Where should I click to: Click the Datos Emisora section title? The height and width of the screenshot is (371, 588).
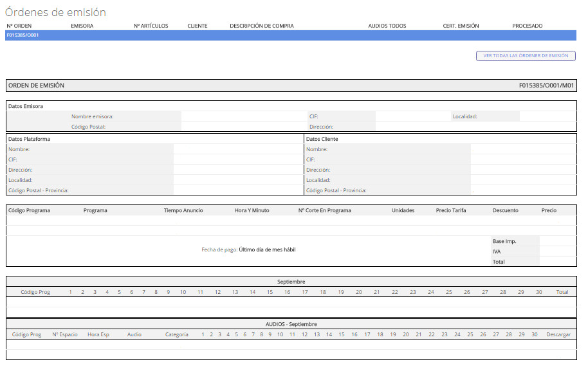pos(26,107)
